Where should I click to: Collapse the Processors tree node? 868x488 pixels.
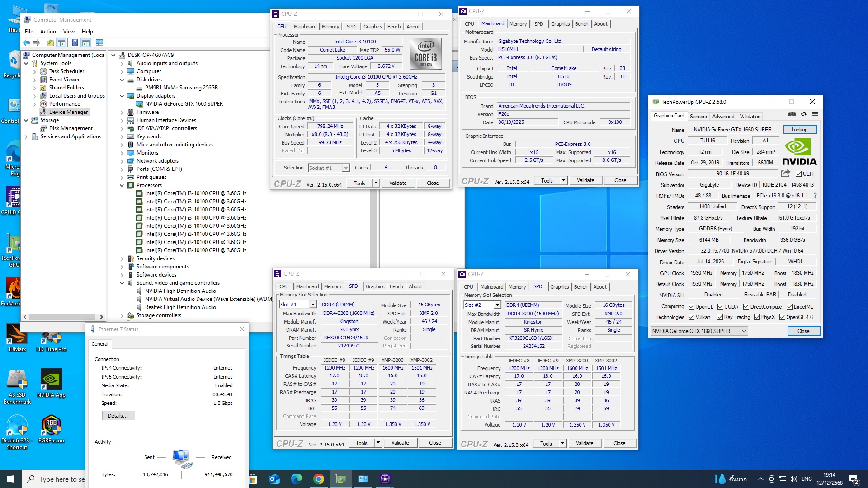(122, 185)
